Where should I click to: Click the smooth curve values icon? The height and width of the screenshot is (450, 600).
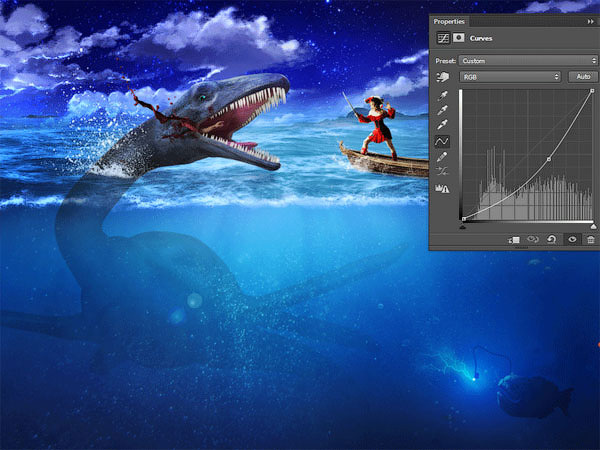[x=442, y=171]
